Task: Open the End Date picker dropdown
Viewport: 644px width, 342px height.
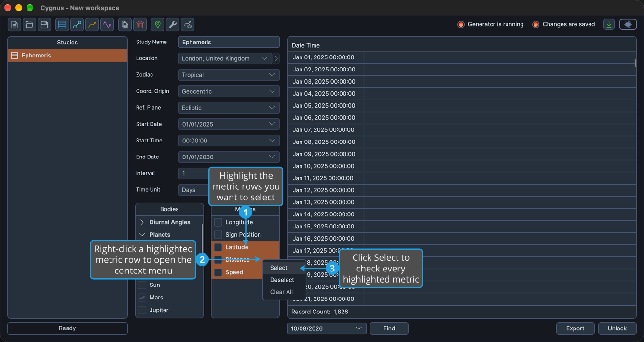Action: [229, 157]
